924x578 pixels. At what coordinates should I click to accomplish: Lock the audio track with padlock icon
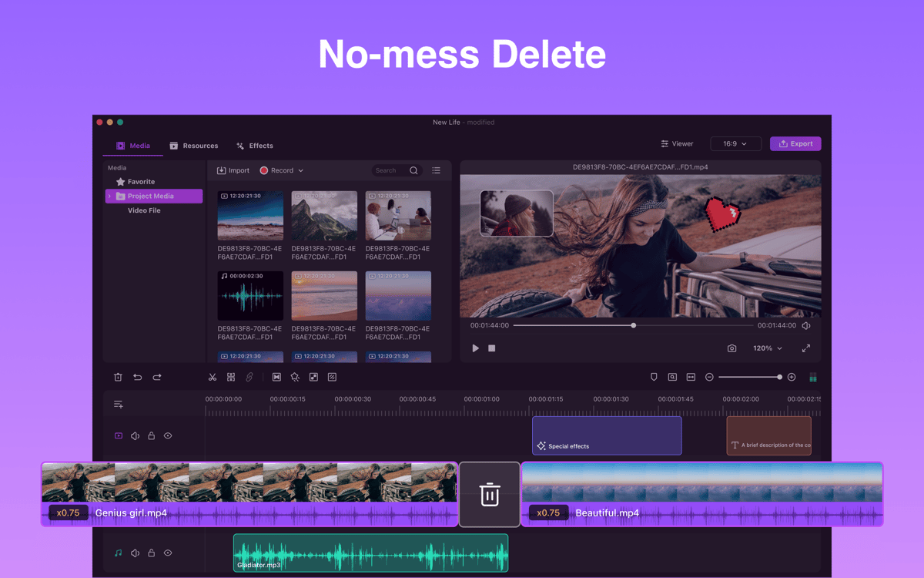152,553
